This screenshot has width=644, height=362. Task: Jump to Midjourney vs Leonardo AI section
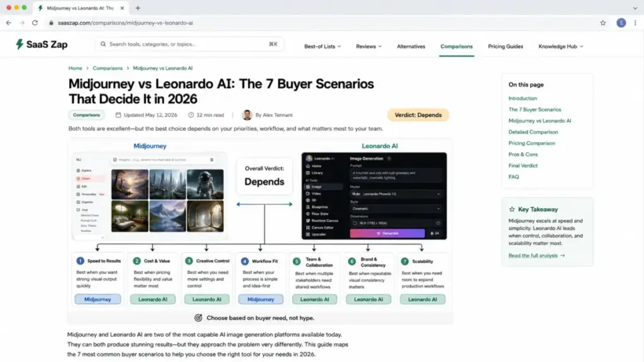click(x=540, y=121)
